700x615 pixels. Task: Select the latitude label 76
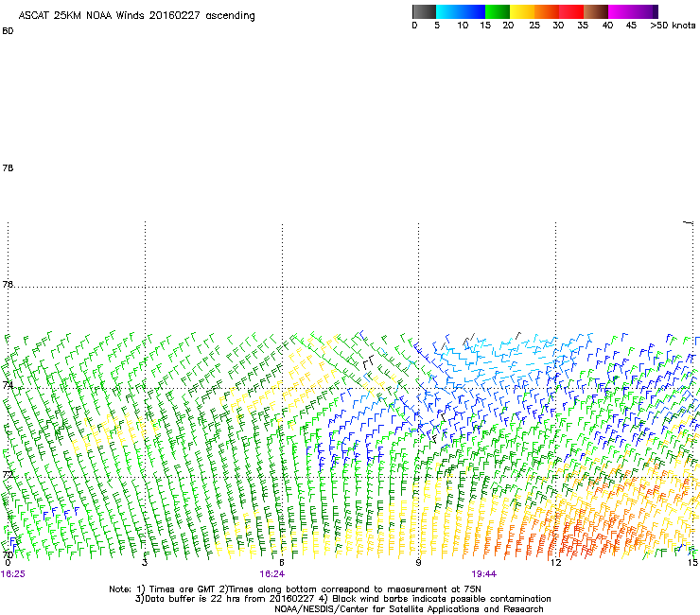(8, 284)
